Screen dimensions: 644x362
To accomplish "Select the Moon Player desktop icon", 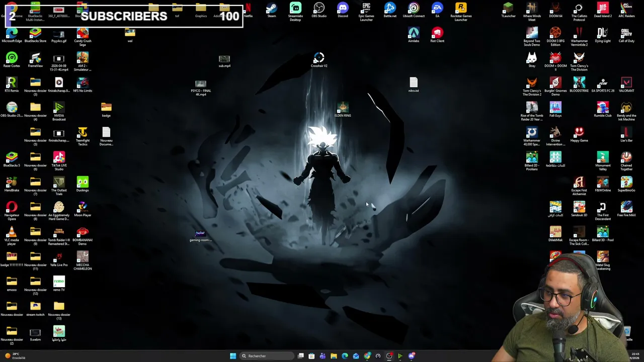I will (x=83, y=210).
